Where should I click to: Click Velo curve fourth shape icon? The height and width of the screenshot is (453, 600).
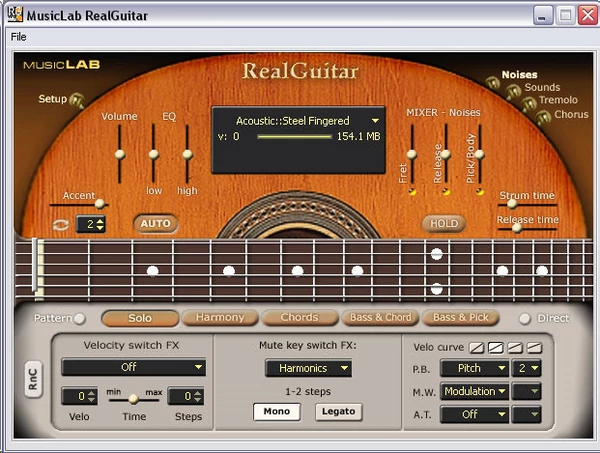(x=534, y=348)
